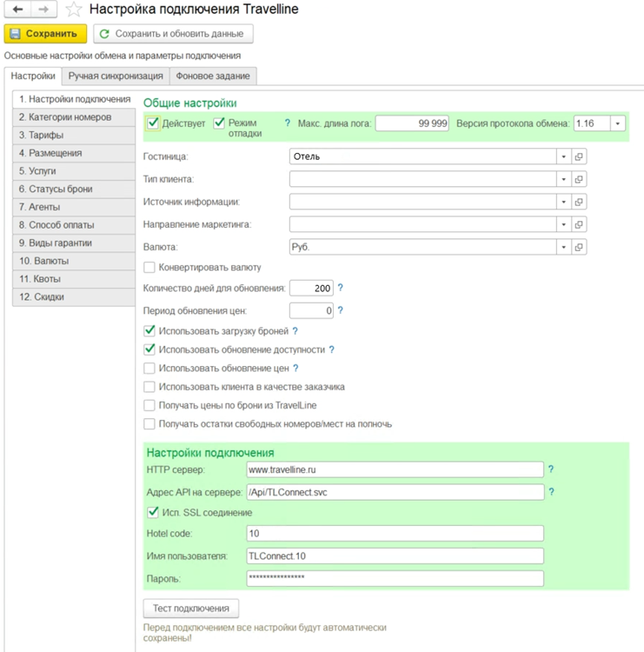Expand Версия протокола обмена dropdown
644x652 pixels.
[x=617, y=123]
